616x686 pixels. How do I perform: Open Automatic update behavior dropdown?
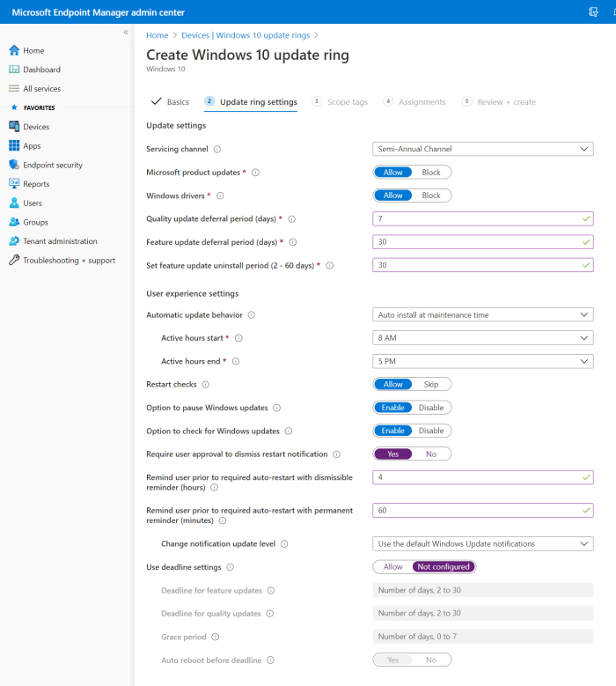(x=482, y=315)
